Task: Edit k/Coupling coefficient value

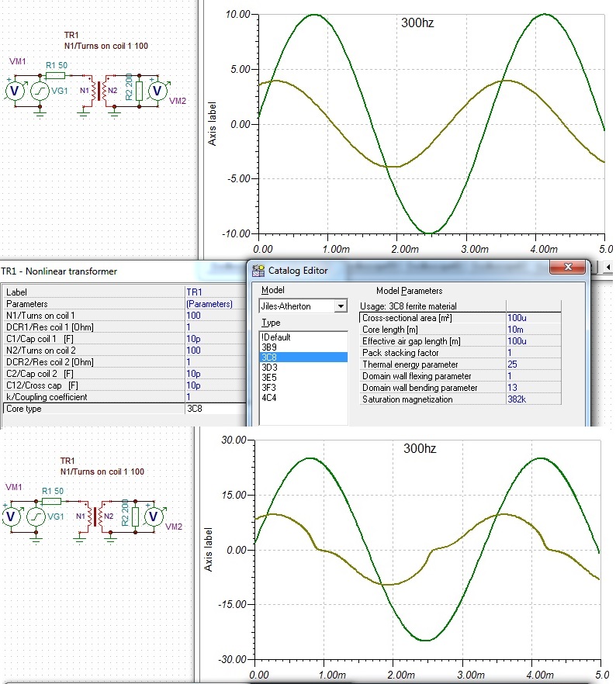Action: 216,396
